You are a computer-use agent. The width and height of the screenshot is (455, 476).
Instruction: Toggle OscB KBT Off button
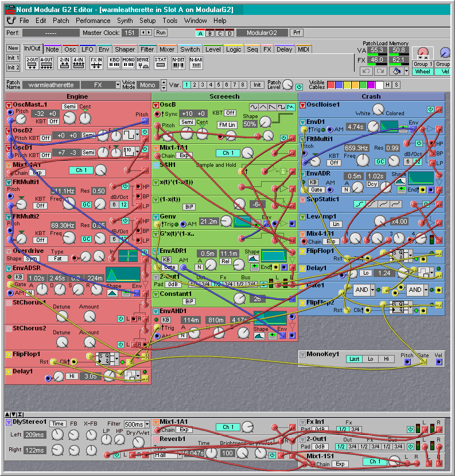(231, 113)
